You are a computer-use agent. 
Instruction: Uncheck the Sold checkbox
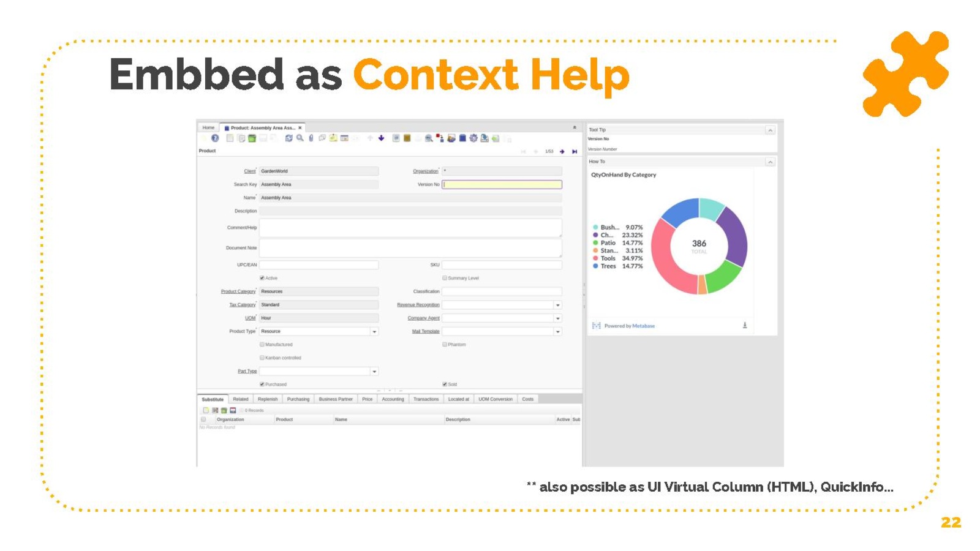tap(445, 384)
